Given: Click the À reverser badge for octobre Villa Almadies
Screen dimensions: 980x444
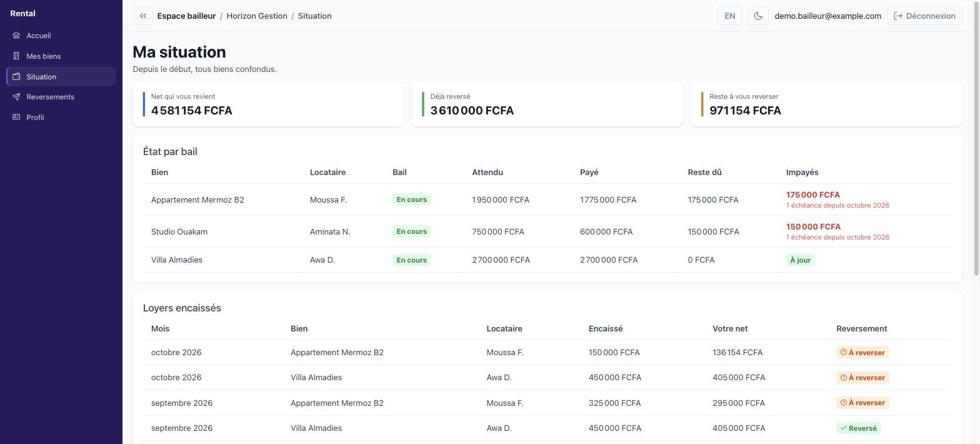Looking at the screenshot, I should pos(862,378).
